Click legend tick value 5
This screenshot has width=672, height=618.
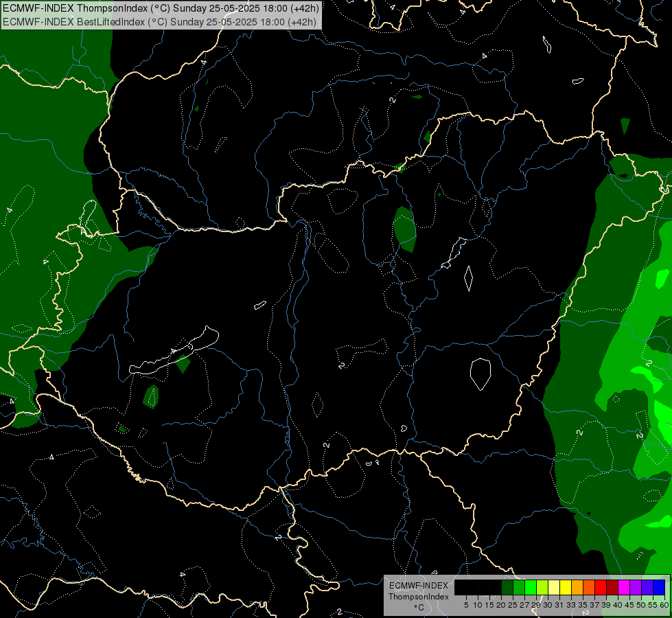[466, 605]
